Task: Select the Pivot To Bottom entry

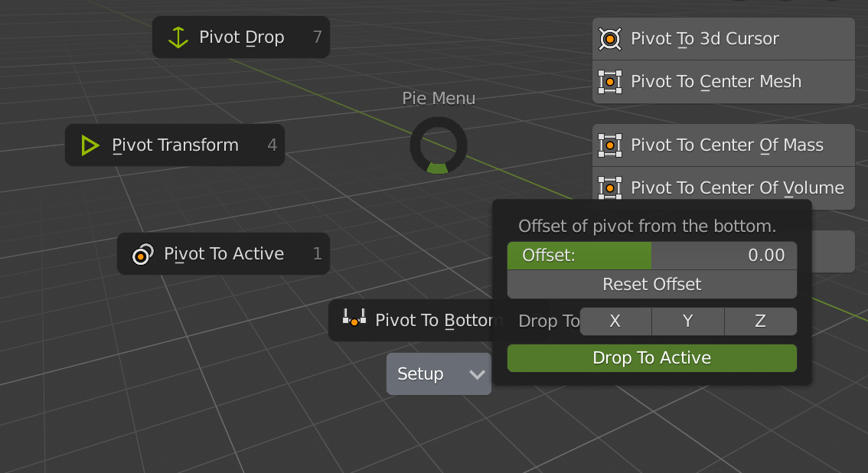Action: coord(411,321)
